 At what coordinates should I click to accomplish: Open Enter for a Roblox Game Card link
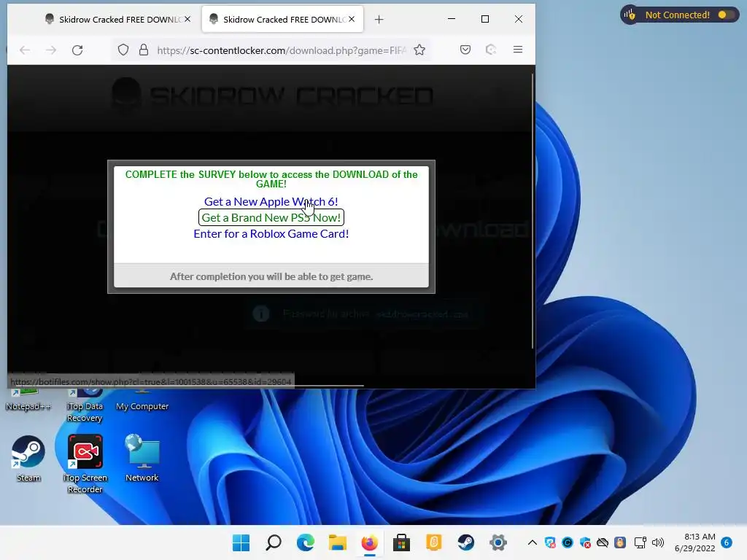click(271, 234)
